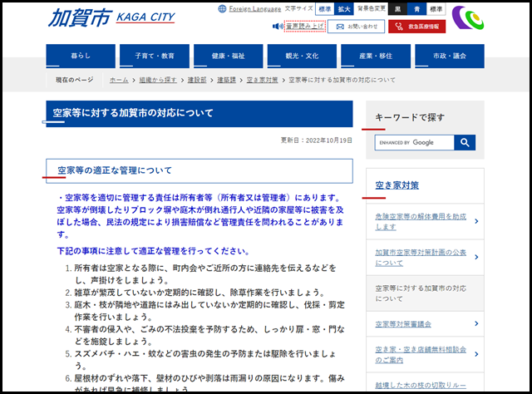This screenshot has width=532, height=394.
Task: Set text size to 拡大
Action: pyautogui.click(x=344, y=9)
